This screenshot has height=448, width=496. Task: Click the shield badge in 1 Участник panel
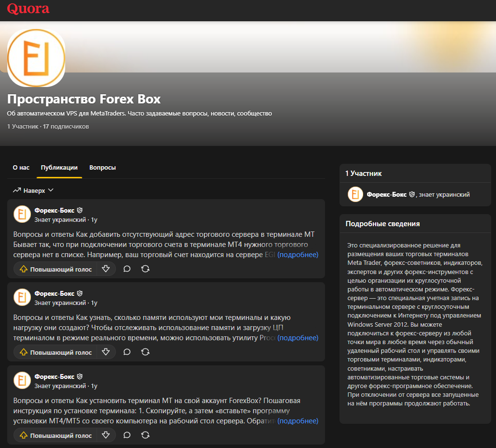click(x=412, y=194)
